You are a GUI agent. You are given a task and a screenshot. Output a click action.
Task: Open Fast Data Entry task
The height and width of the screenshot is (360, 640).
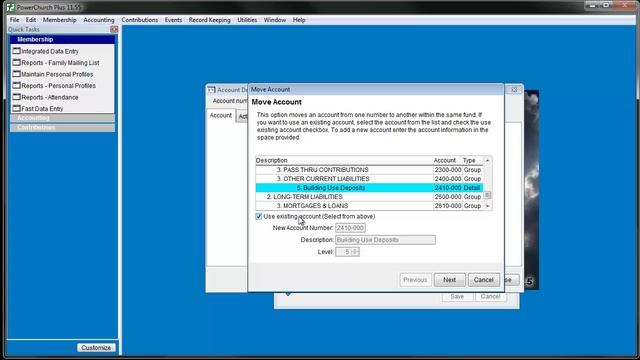click(x=38, y=109)
